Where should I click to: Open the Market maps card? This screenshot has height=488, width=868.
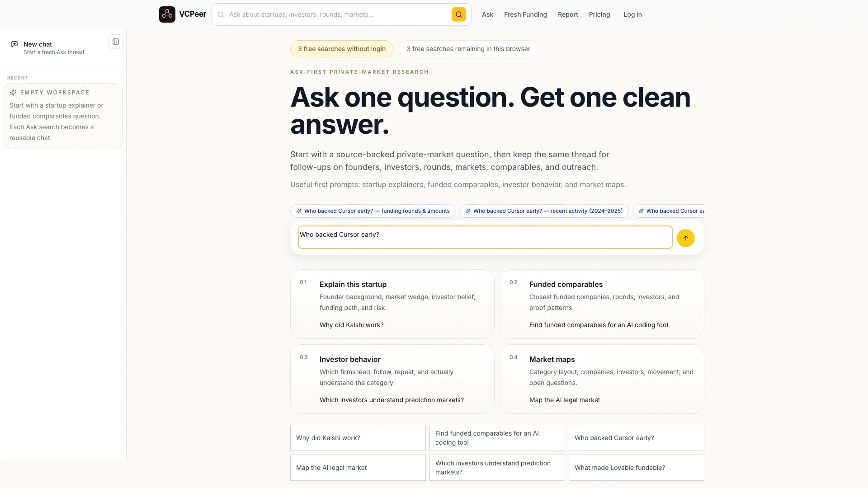point(602,379)
